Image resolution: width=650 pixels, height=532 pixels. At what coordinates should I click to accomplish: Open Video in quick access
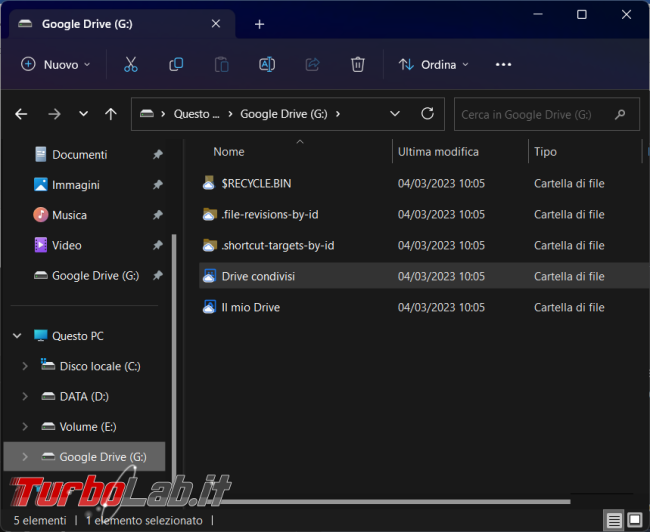pos(67,245)
